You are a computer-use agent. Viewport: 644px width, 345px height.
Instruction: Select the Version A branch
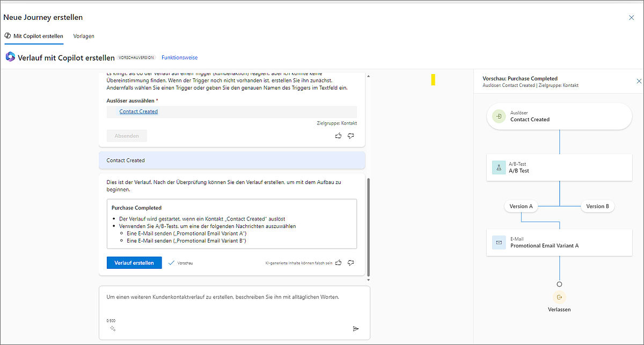(521, 206)
